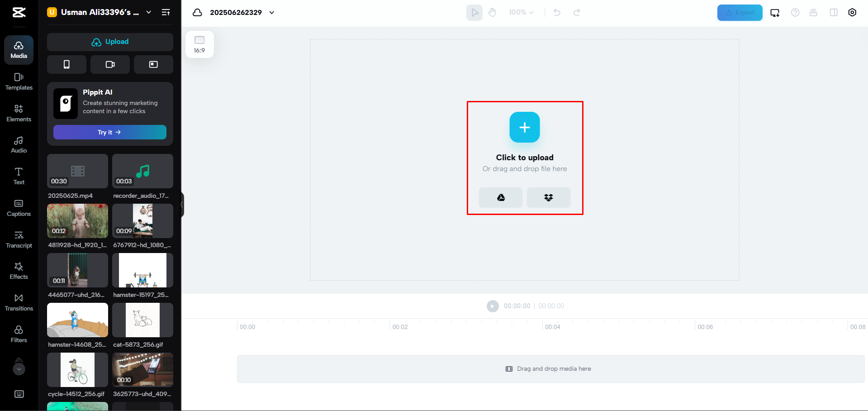
Task: Click Try it for Pippit AI
Action: click(x=109, y=132)
